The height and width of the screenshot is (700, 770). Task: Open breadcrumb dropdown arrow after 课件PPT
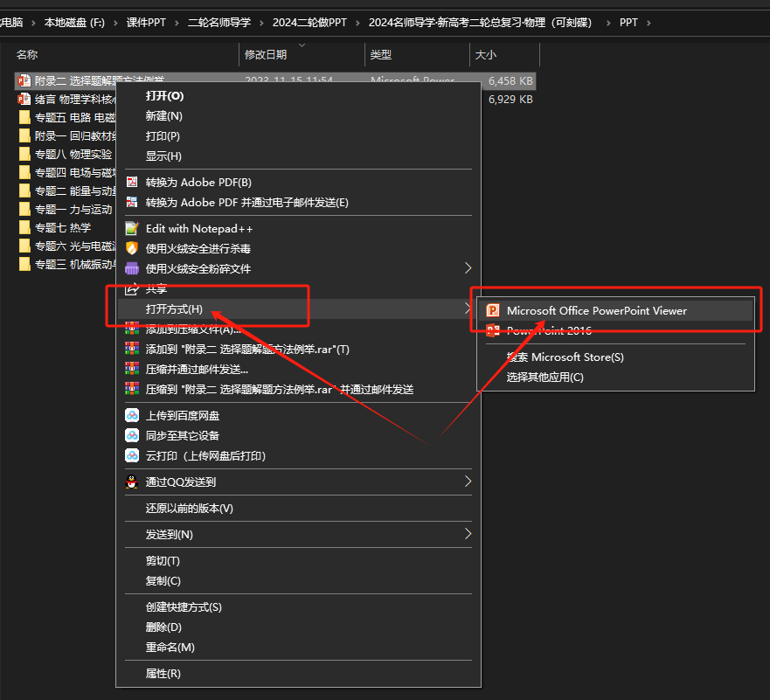coord(176,23)
